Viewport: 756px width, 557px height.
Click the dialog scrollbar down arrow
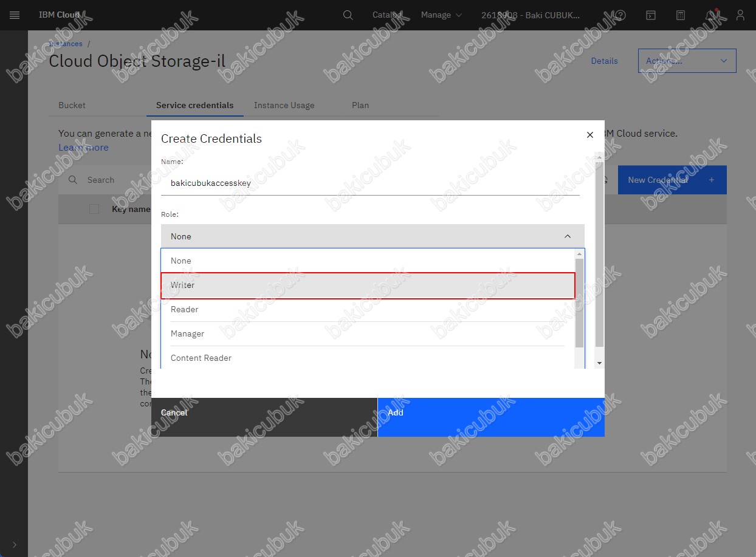click(x=600, y=363)
